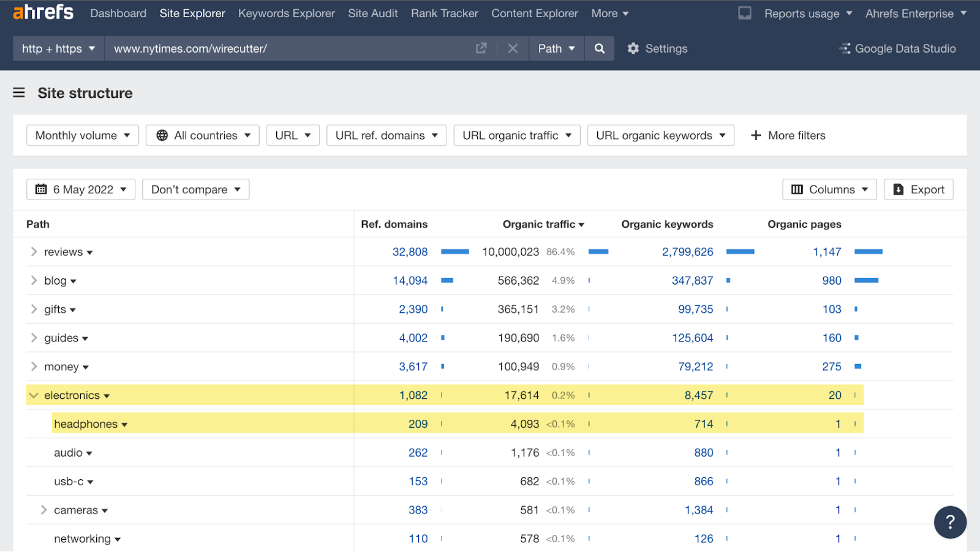
Task: Open the Don't compare dropdown
Action: point(196,190)
